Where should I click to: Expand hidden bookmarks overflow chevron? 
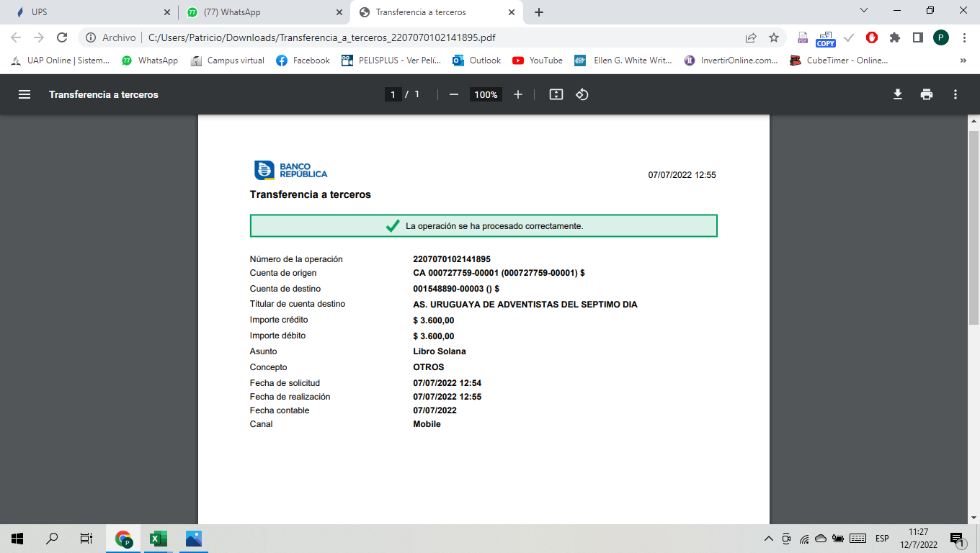[963, 60]
